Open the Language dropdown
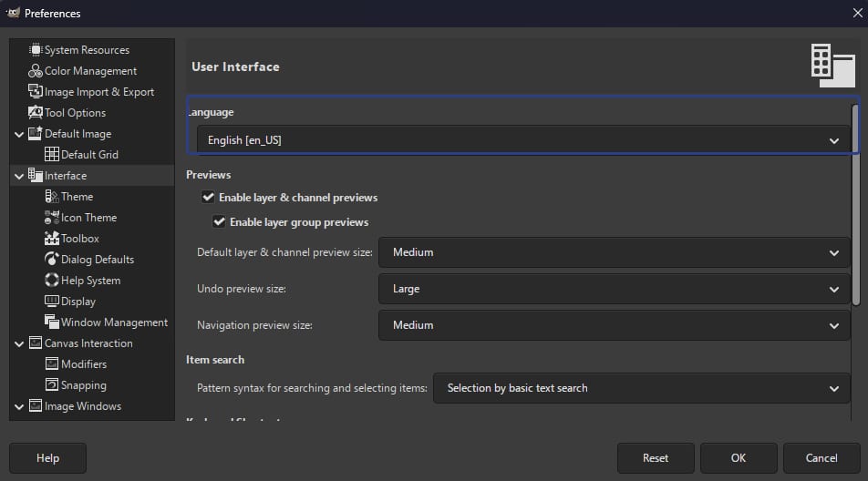868x481 pixels. (x=523, y=140)
